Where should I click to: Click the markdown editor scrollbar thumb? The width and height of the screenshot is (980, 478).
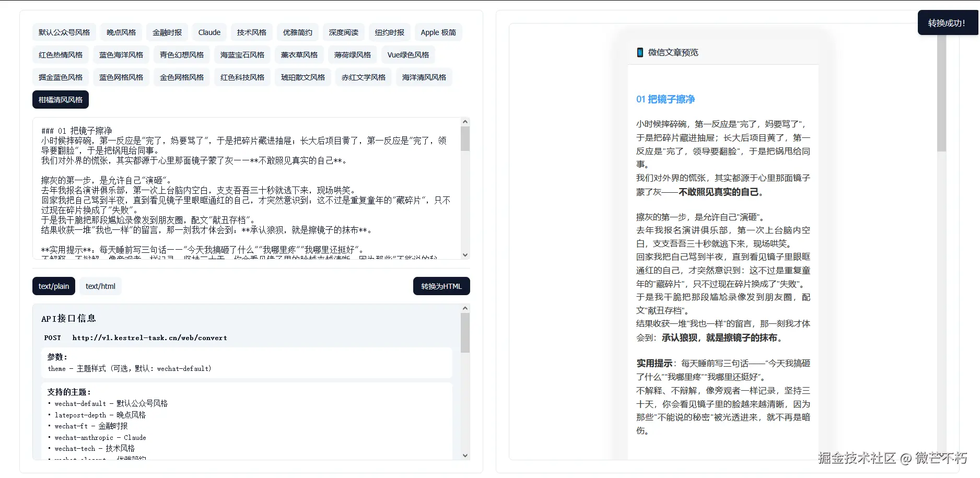[465, 138]
